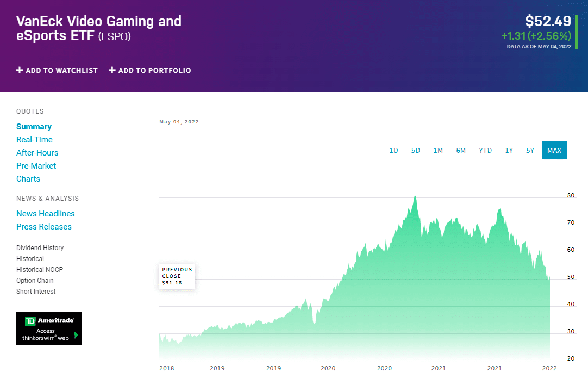Open the Summary quotes page
588x378 pixels.
point(34,127)
